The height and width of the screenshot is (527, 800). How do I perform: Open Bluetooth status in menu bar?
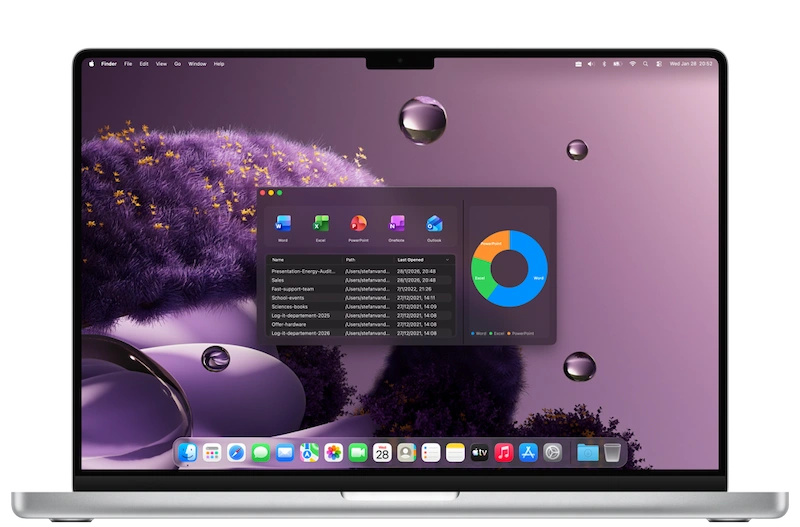point(604,64)
